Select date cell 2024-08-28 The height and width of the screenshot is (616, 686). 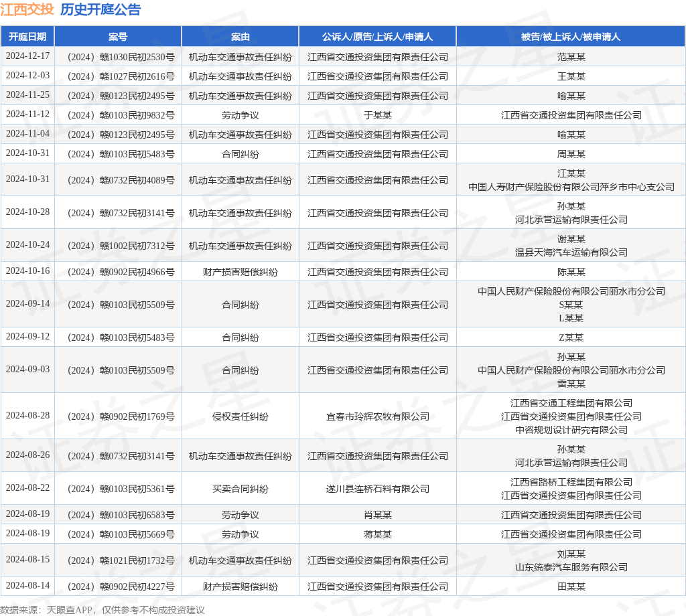[x=27, y=415]
